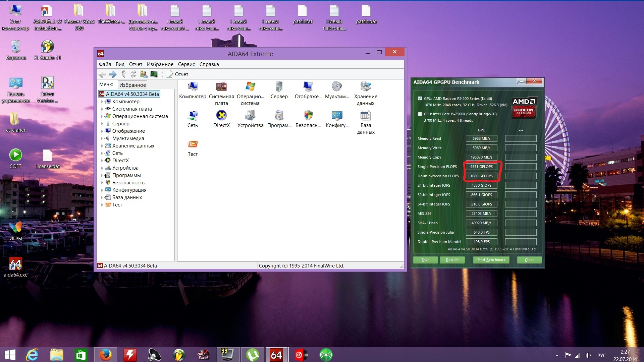This screenshot has width=644, height=362.
Task: Click the Firefox icon in the taskbar
Action: pyautogui.click(x=105, y=355)
